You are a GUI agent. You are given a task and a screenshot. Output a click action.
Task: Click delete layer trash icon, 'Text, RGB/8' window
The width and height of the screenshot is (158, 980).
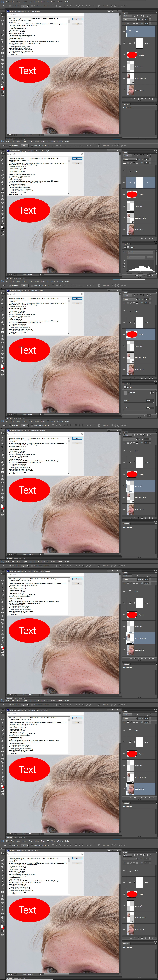153,99
